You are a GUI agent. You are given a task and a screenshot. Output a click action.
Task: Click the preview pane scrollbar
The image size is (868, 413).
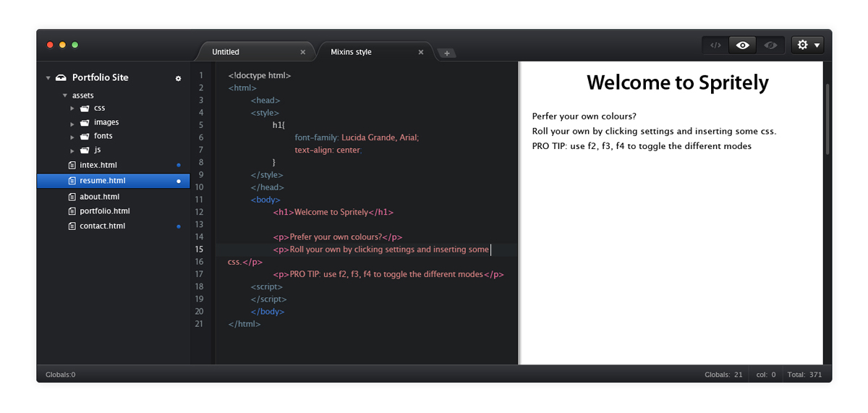click(827, 119)
